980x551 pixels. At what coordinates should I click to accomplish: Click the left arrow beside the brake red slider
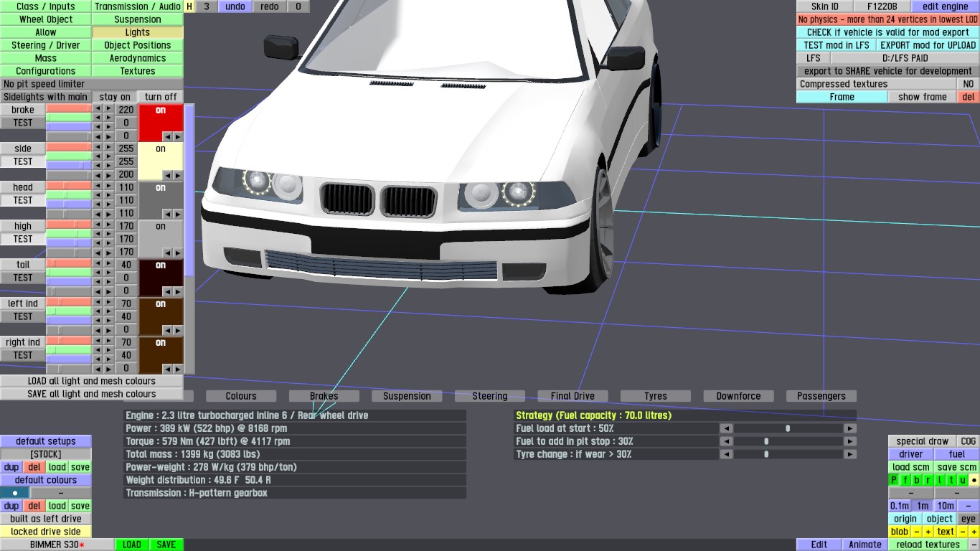98,110
